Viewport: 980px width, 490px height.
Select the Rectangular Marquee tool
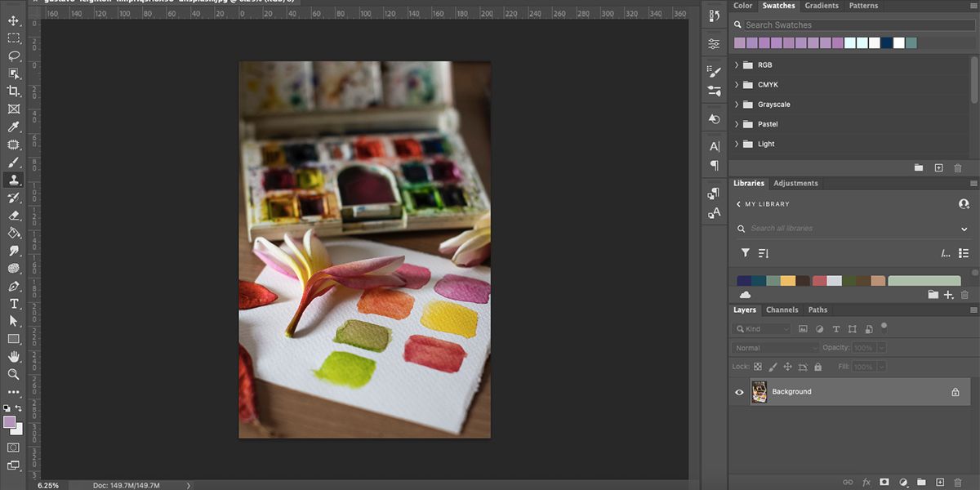14,38
